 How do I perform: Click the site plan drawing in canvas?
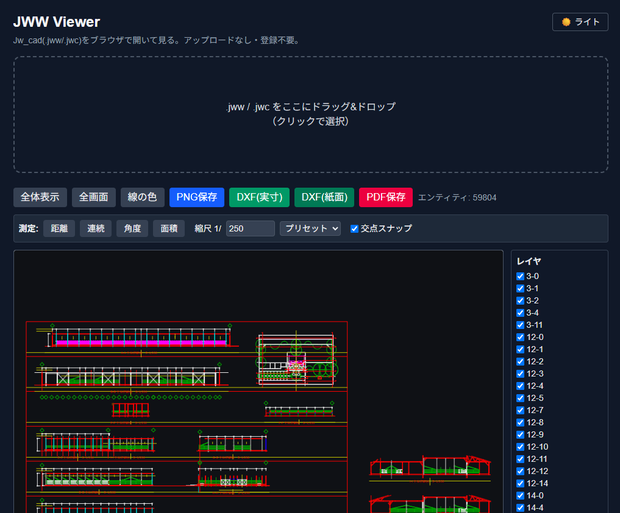(296, 360)
